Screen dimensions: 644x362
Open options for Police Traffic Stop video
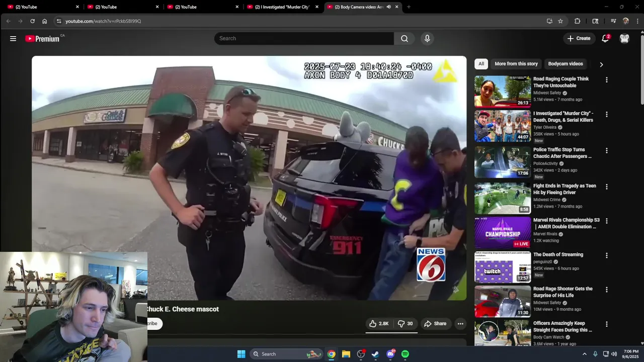click(606, 151)
